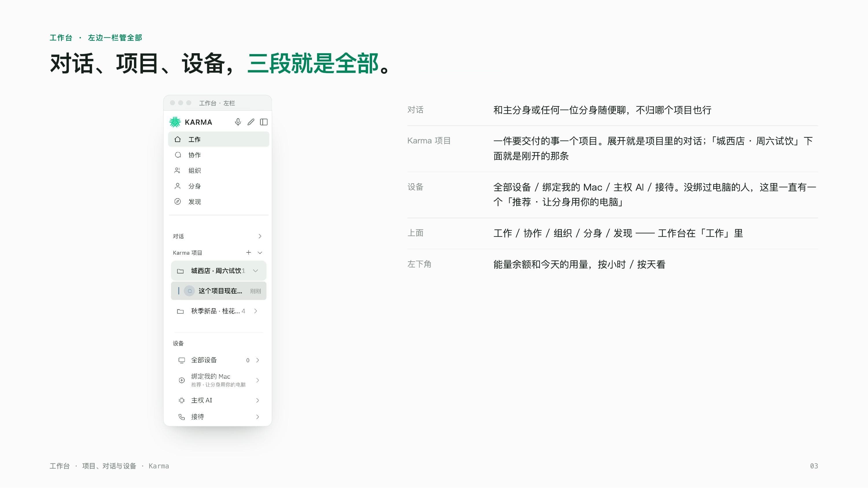Click chevron next to 全部设备 count
Viewport: 868px width, 488px height.
click(x=258, y=360)
